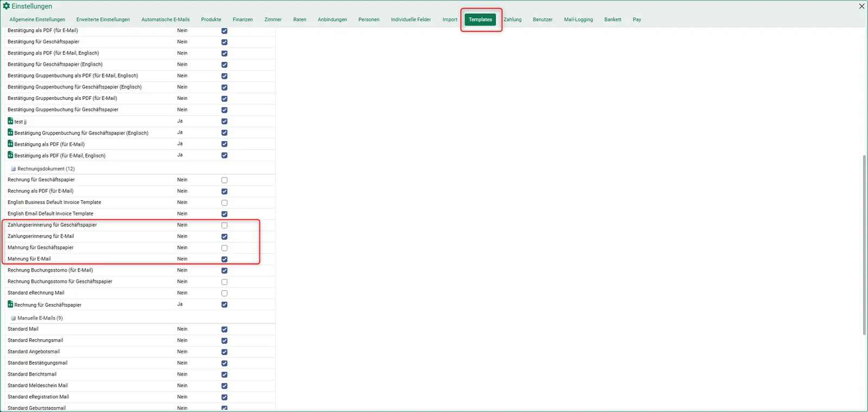Open the Bankett tab
The height and width of the screenshot is (412, 868).
(x=612, y=20)
